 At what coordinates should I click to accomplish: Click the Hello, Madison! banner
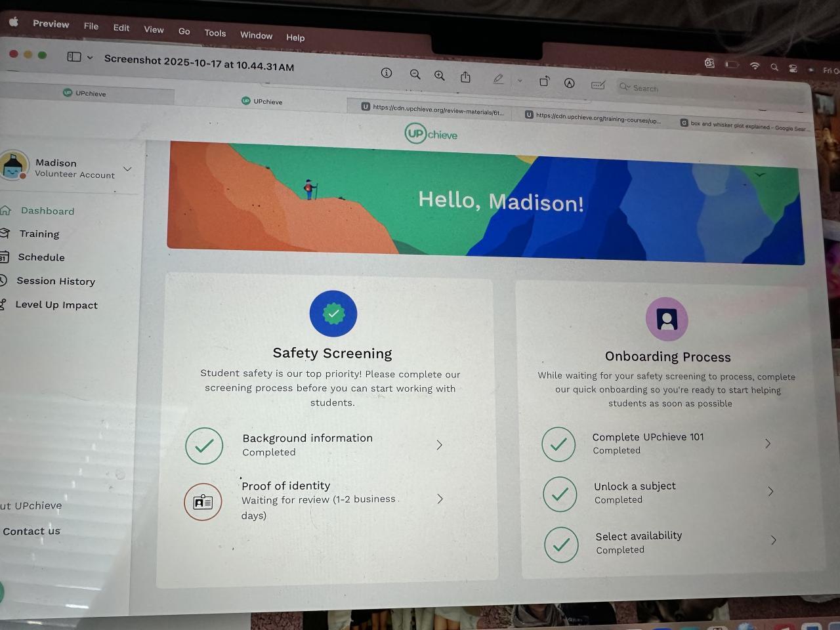(x=486, y=203)
